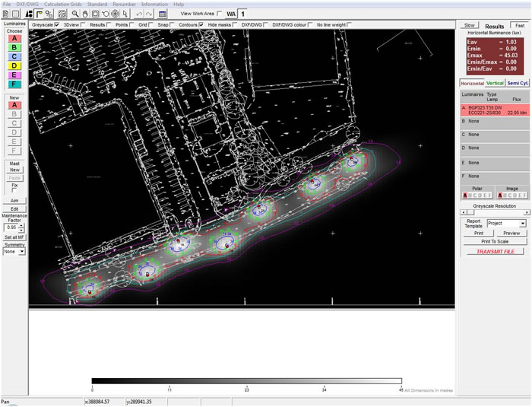Choose red luminaire A swatch
532x407 pixels.
click(x=14, y=38)
